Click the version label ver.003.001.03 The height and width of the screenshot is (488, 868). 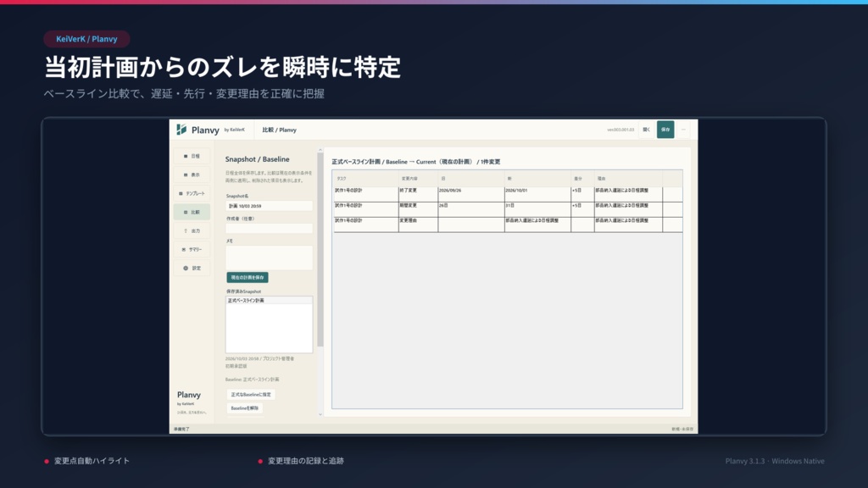[x=620, y=130]
